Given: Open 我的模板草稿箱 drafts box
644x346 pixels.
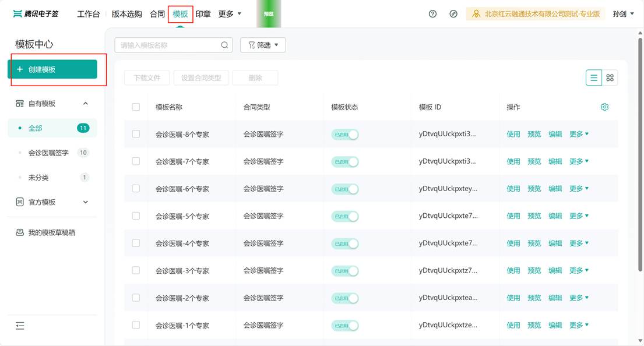Looking at the screenshot, I should coord(51,232).
